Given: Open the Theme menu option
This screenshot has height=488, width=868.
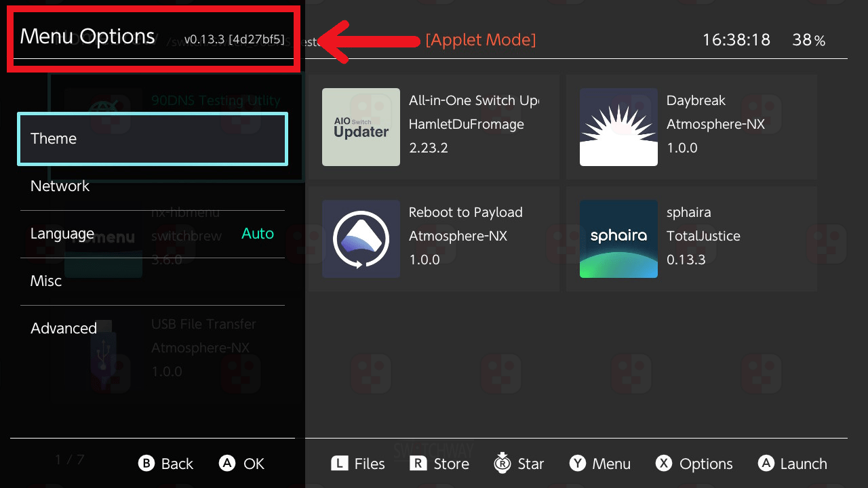Looking at the screenshot, I should click(153, 139).
